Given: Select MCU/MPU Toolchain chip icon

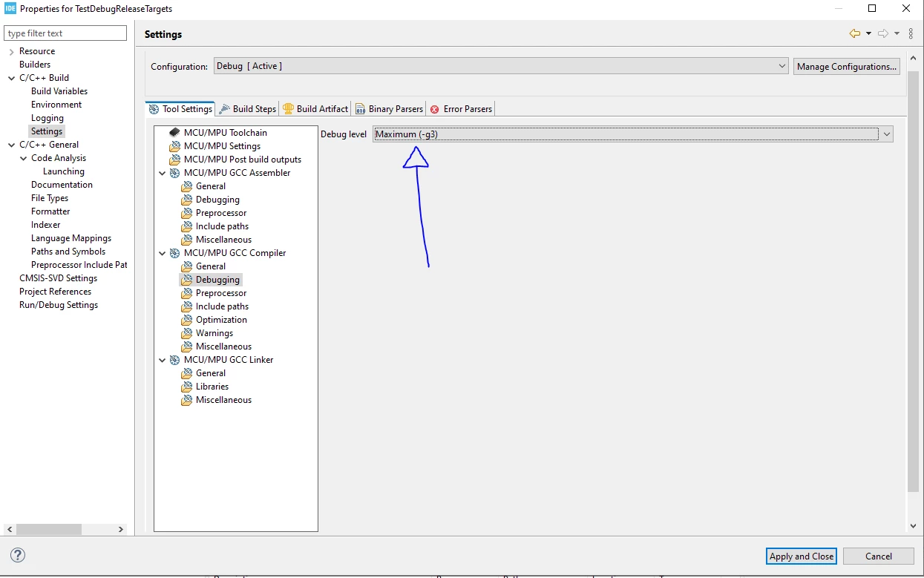Looking at the screenshot, I should pos(175,132).
